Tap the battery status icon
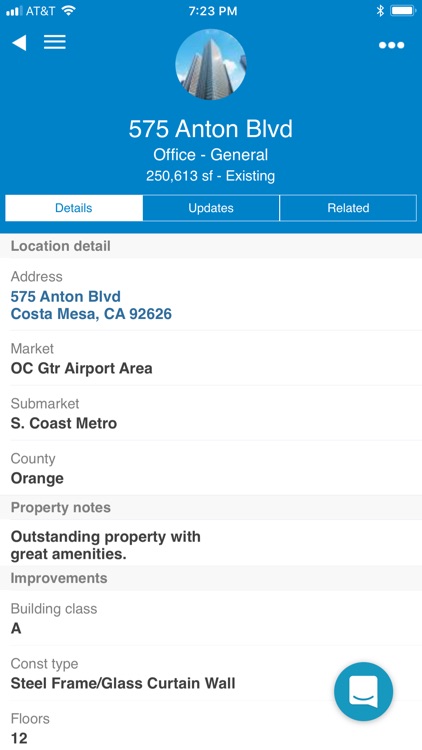The image size is (422, 750). 403,11
